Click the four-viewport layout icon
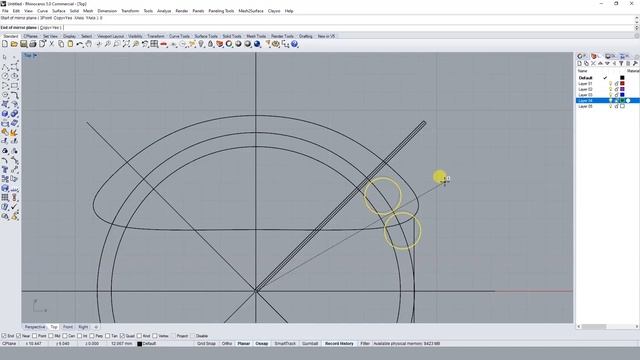Viewport: 640px width, 360px height. tap(154, 44)
